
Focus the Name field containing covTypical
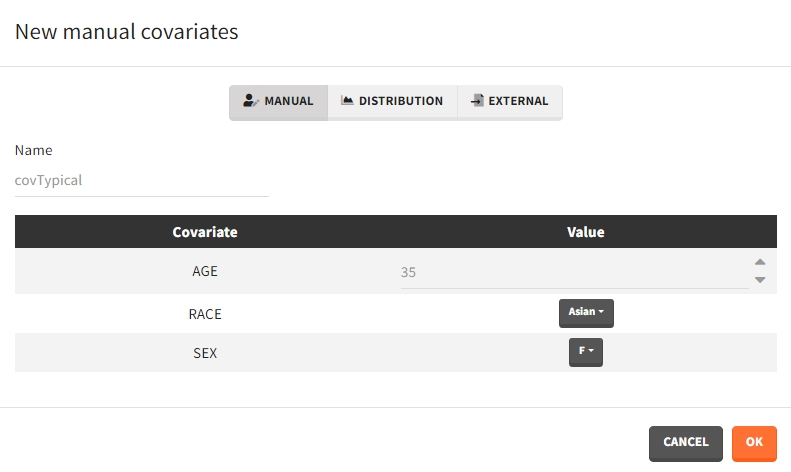pos(142,181)
